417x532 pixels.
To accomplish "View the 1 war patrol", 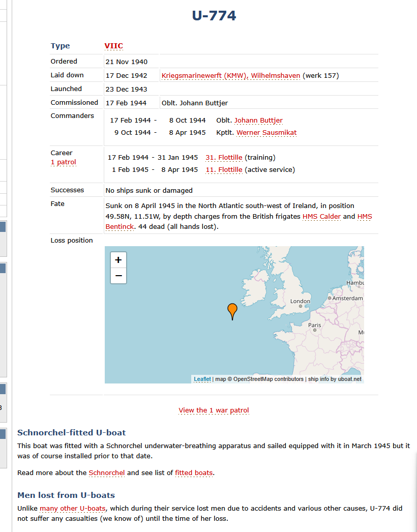I will pyautogui.click(x=214, y=410).
